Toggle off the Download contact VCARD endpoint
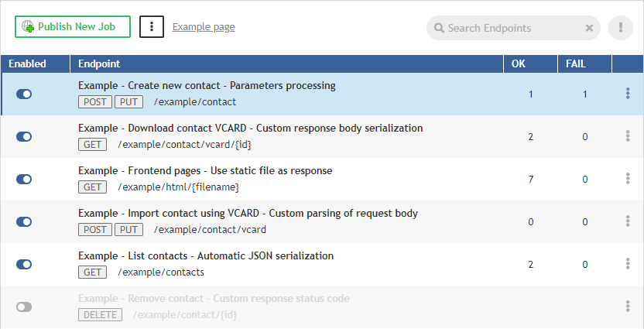 24,136
